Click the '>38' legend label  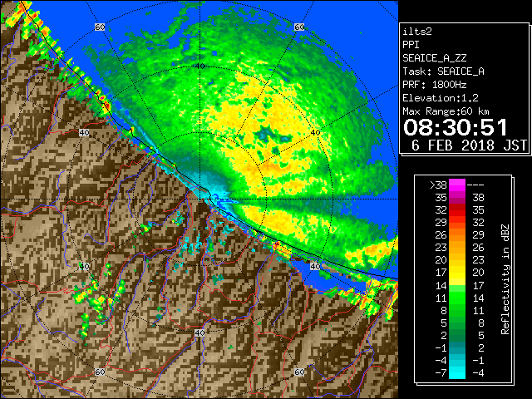[x=438, y=185]
